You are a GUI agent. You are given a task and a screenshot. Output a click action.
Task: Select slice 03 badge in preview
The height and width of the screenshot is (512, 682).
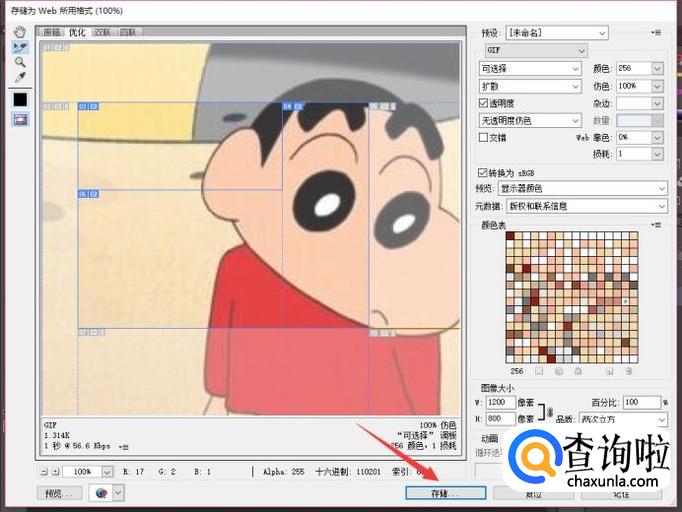click(88, 106)
